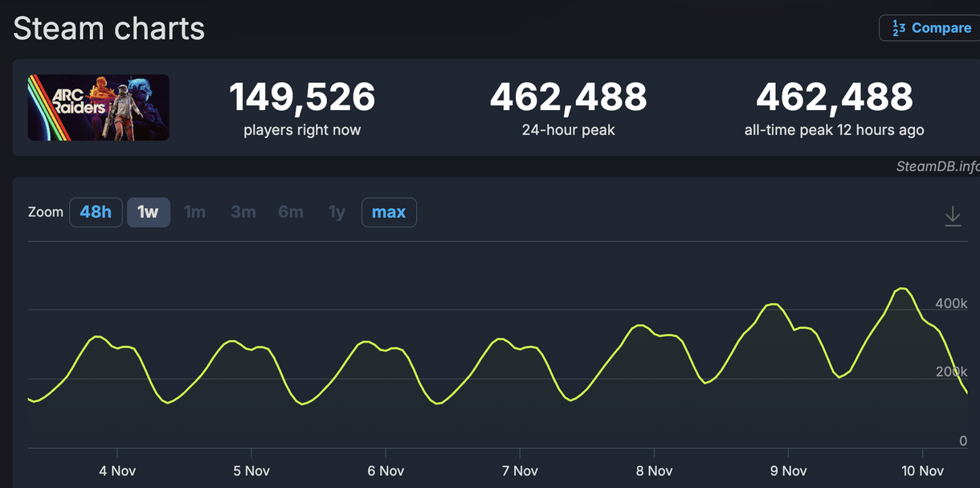Image resolution: width=980 pixels, height=488 pixels.
Task: Choose the 1m zoom option
Action: 195,212
